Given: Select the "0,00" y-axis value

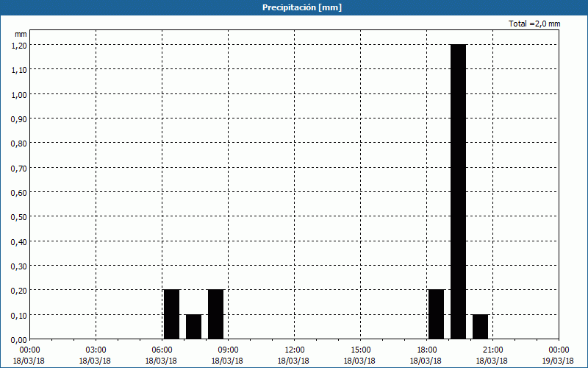Looking at the screenshot, I should (19, 340).
